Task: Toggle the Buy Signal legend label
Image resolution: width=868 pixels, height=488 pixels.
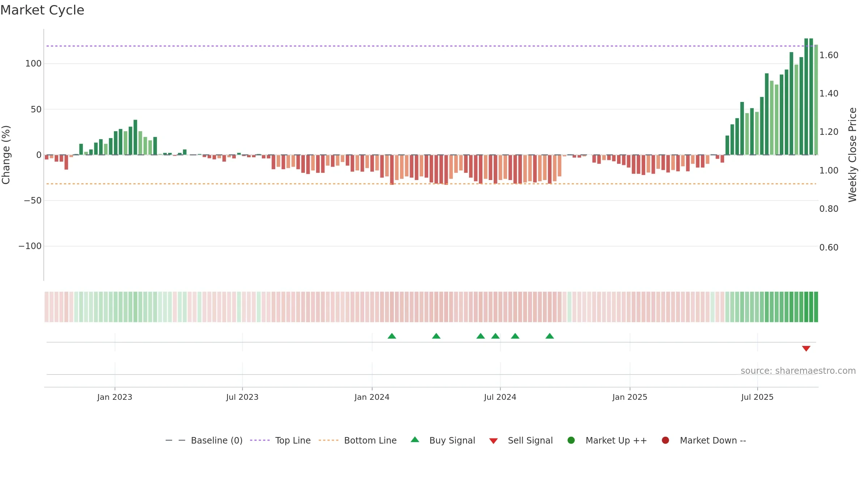Action: coord(452,441)
